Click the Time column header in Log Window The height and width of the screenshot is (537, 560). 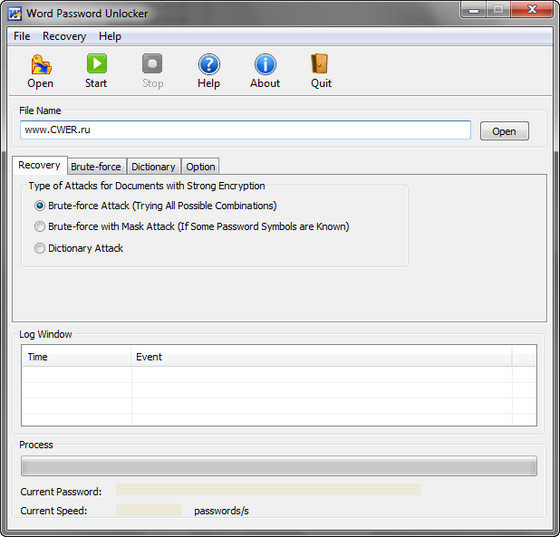pyautogui.click(x=77, y=357)
